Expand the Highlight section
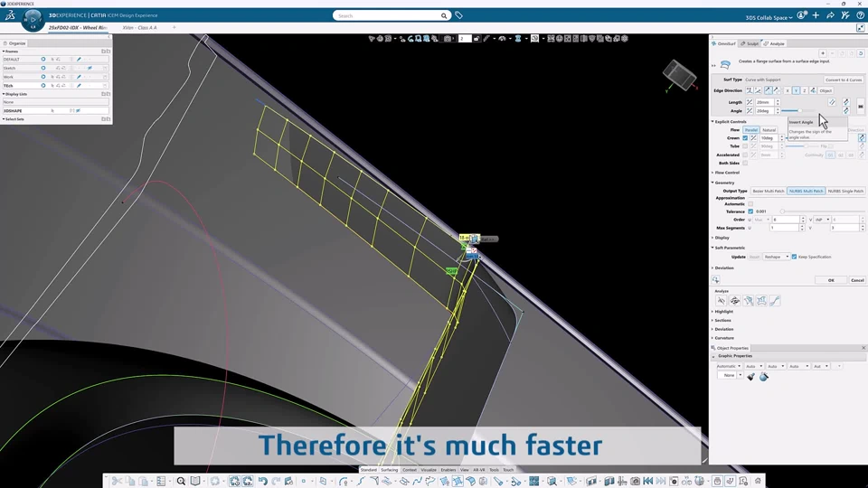This screenshot has width=868, height=488. 713,312
